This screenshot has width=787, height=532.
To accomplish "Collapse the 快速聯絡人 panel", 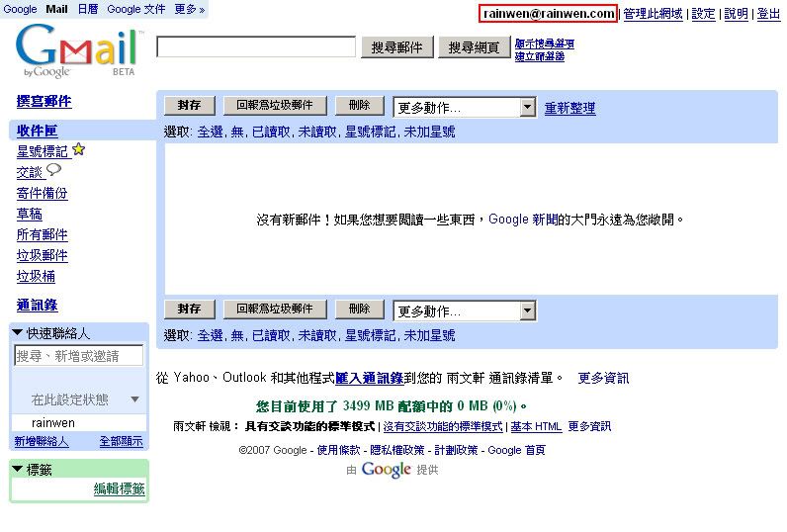I will click(17, 333).
